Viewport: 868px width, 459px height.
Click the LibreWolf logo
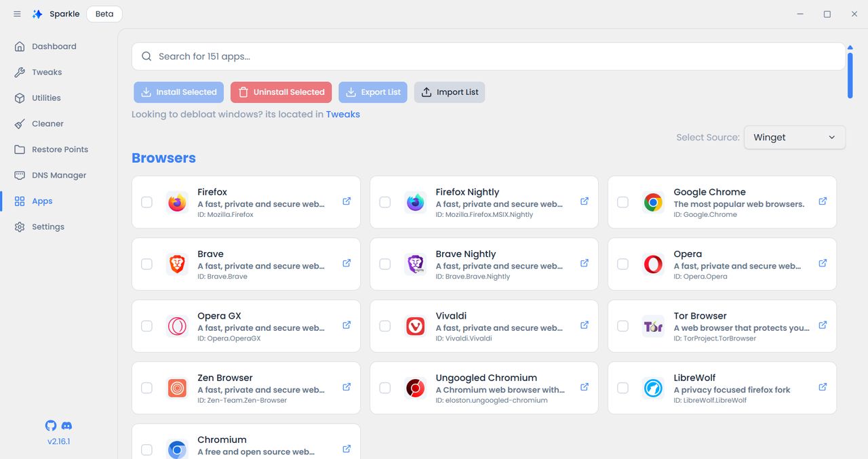pos(653,388)
